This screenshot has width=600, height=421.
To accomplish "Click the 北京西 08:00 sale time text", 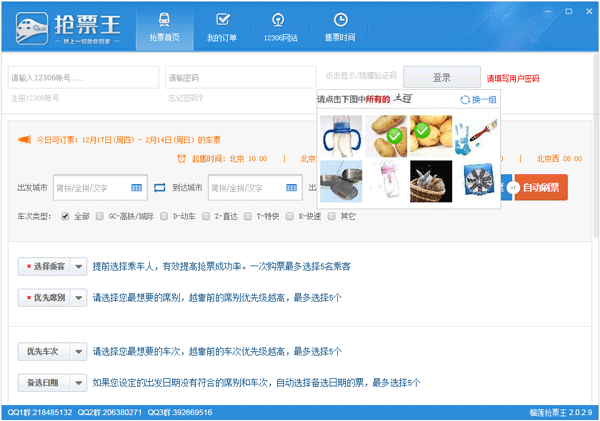I will (x=559, y=158).
